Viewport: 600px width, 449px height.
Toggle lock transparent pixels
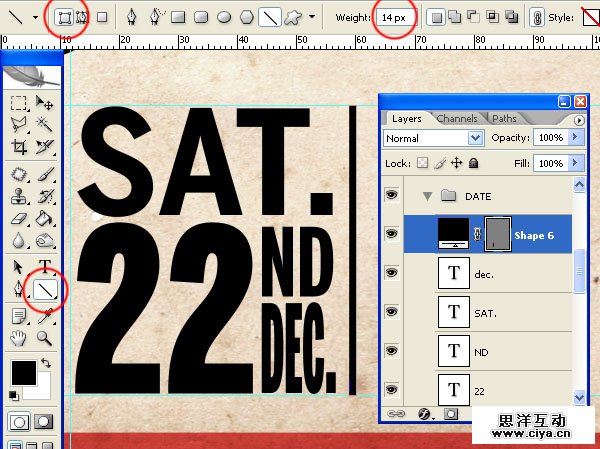pyautogui.click(x=422, y=163)
